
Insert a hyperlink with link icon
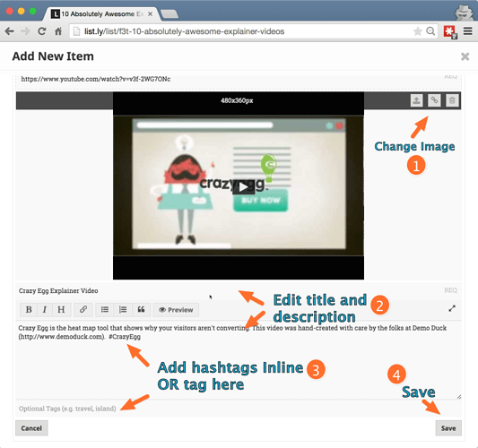pos(83,310)
